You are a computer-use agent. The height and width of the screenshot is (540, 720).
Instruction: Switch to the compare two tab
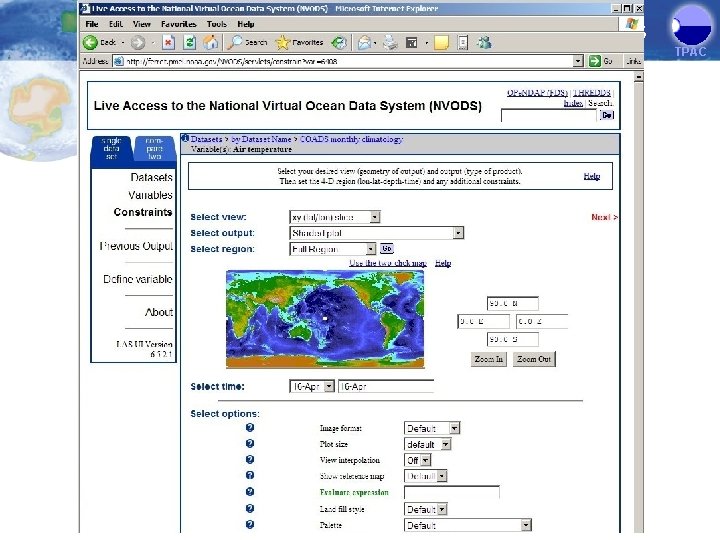pyautogui.click(x=154, y=149)
